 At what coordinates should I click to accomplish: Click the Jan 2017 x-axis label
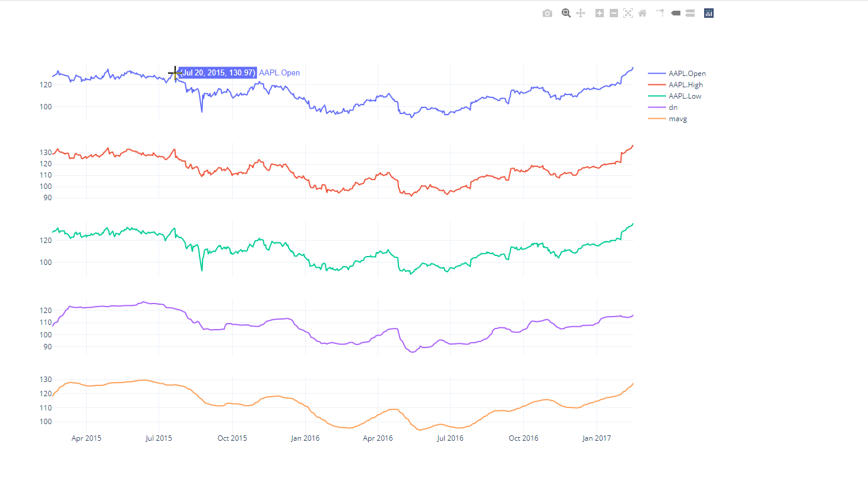point(597,438)
